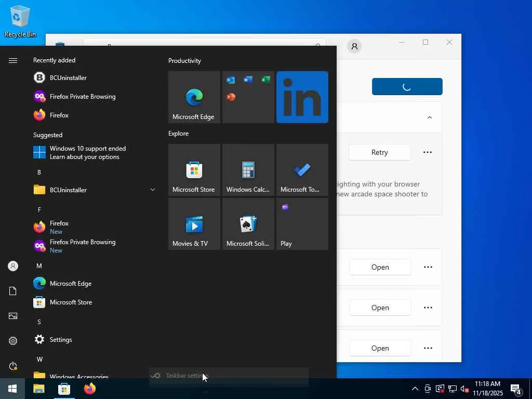Open the Movies & TV tile
This screenshot has height=399, width=532.
click(x=194, y=224)
